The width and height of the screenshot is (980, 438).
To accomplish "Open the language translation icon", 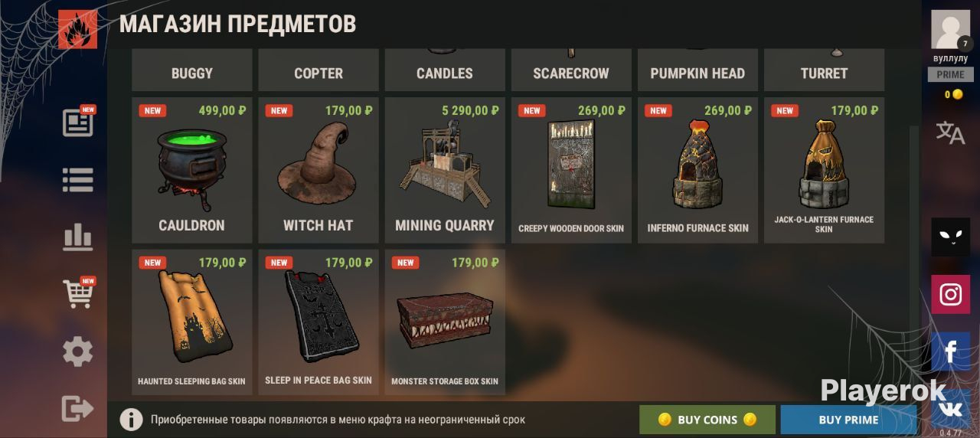I will click(x=950, y=132).
